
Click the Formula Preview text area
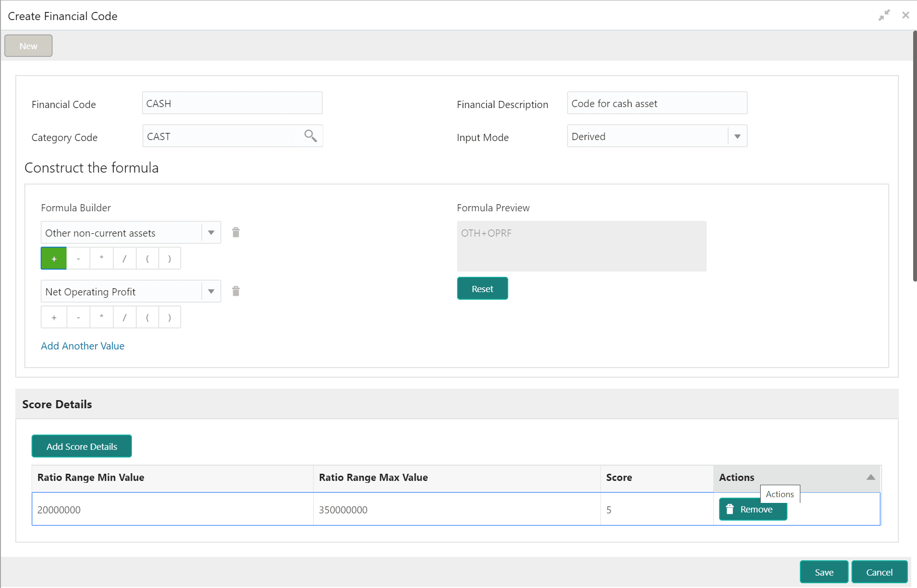click(581, 246)
